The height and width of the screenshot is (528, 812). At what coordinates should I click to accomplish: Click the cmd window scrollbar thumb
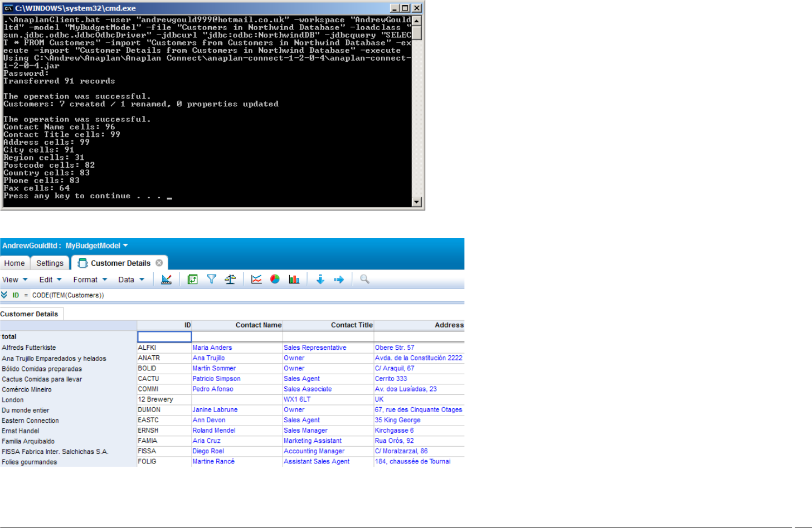tap(417, 32)
